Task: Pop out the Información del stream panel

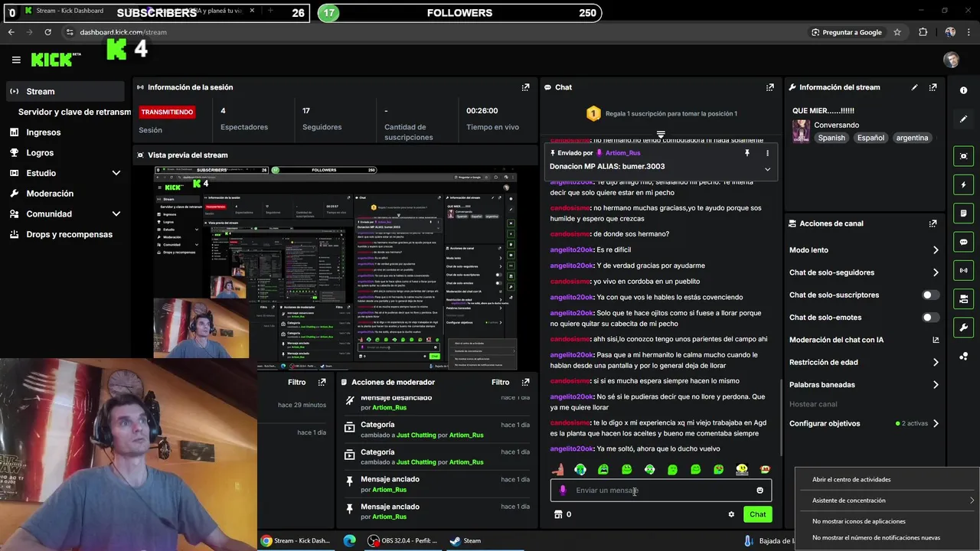Action: point(933,87)
